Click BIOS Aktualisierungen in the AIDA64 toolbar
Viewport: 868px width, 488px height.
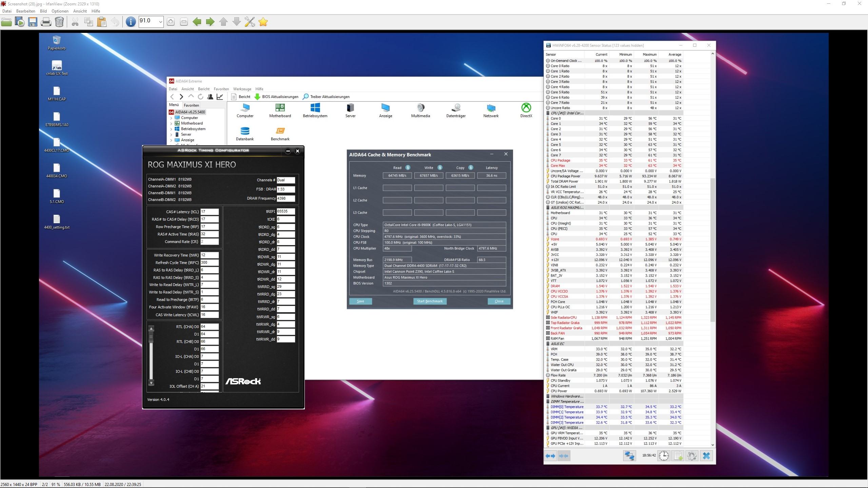click(276, 97)
